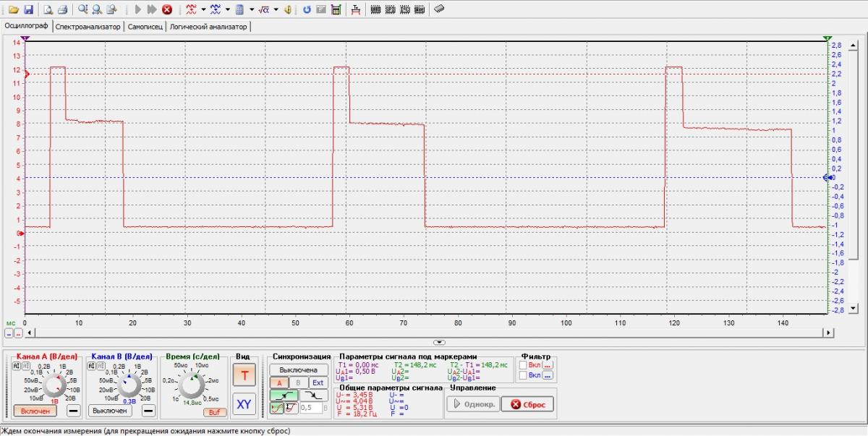Click the eraser icon at toolbar end

click(439, 9)
